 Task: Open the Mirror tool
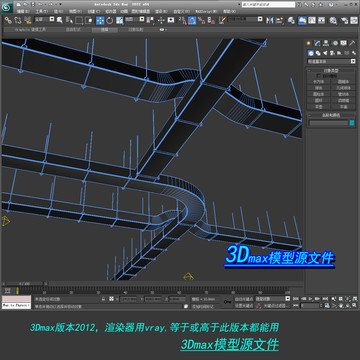click(269, 20)
